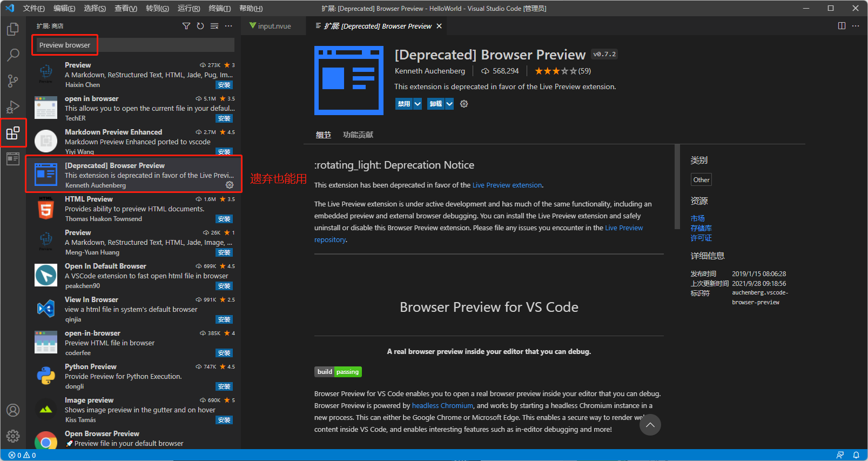Viewport: 868px width, 461px height.
Task: Open the 运行(R) menu
Action: pos(189,8)
